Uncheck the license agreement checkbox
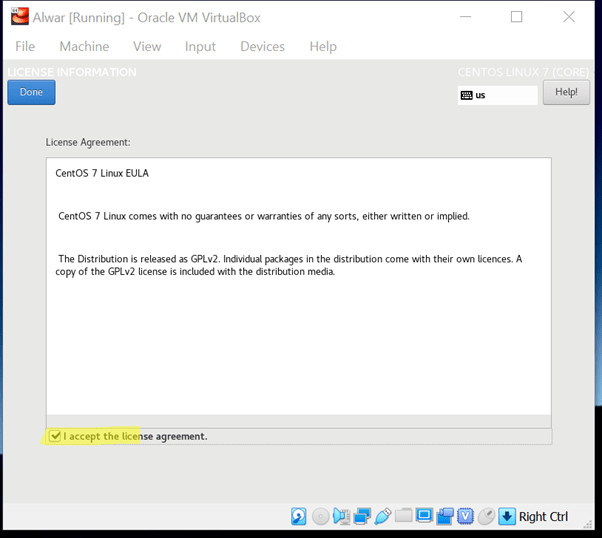Image resolution: width=602 pixels, height=538 pixels. [x=55, y=436]
